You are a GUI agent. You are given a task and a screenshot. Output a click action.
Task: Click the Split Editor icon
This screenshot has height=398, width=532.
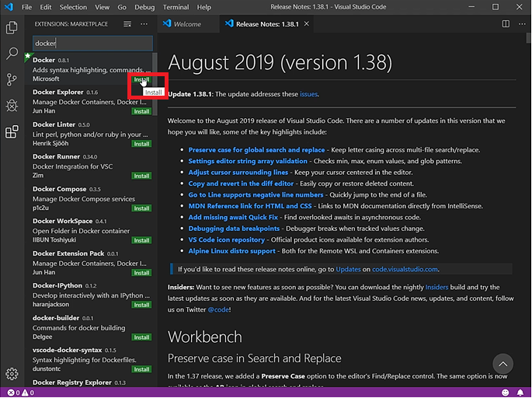(x=506, y=24)
